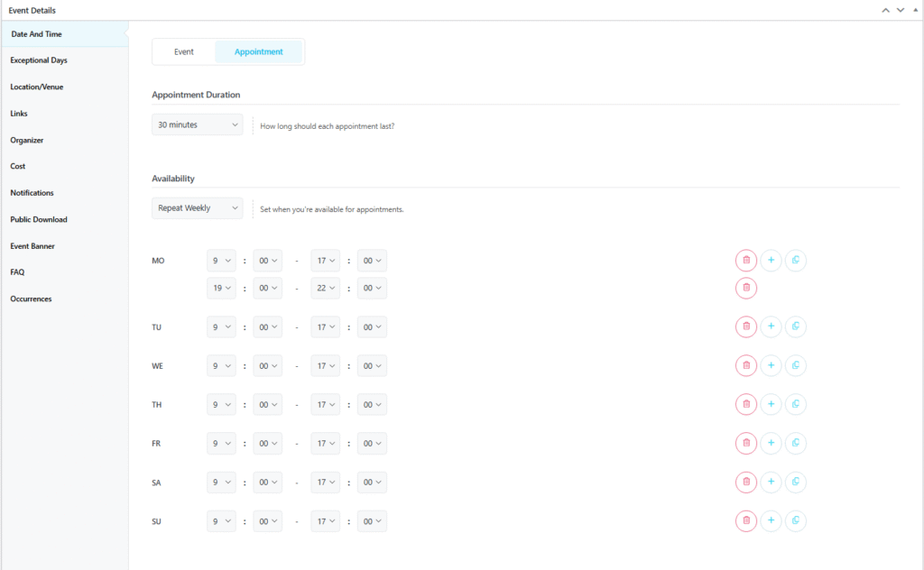The height and width of the screenshot is (570, 924).
Task: Open Sunday's start minutes dropdown
Action: [x=267, y=521]
